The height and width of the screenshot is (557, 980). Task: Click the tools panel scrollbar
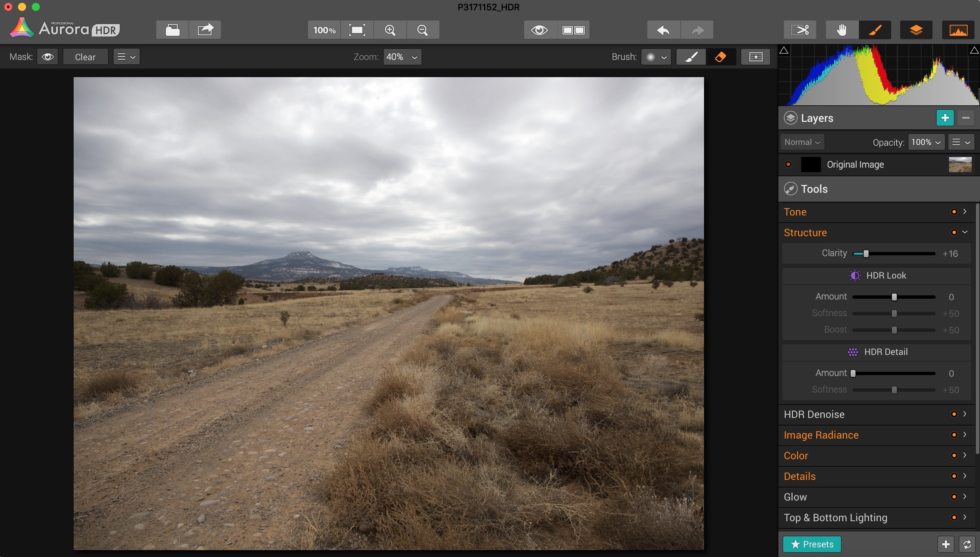pos(977,329)
